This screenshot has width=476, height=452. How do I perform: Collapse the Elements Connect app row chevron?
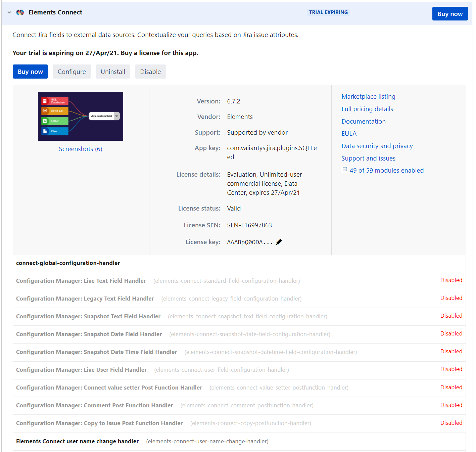coord(9,12)
